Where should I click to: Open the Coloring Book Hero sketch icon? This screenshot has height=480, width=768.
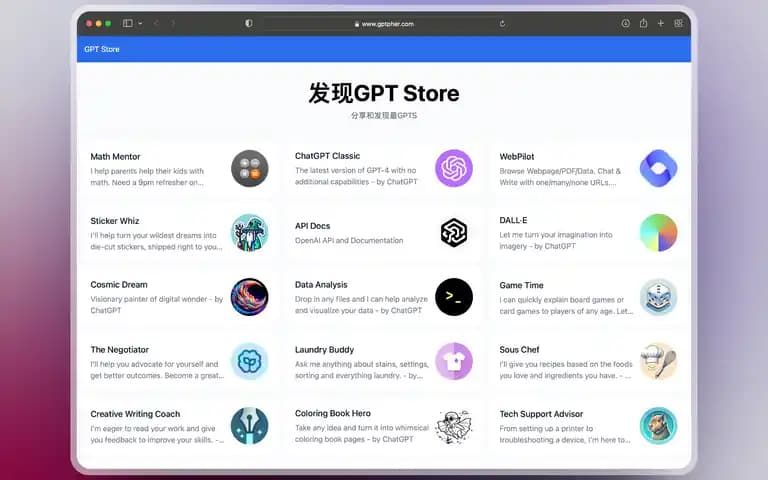[454, 426]
